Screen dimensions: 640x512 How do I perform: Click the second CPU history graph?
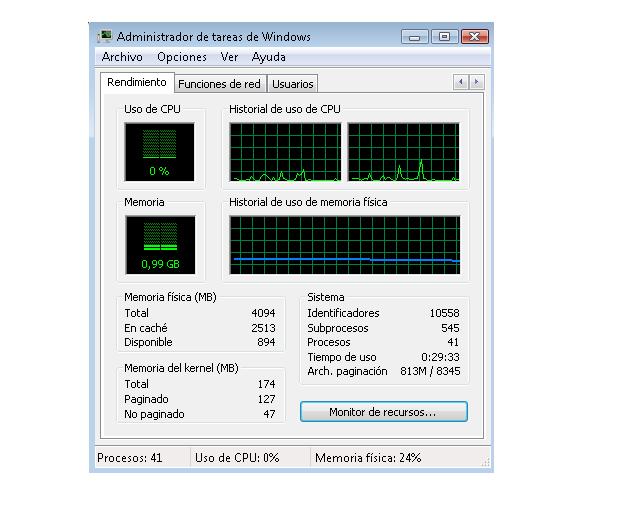403,152
